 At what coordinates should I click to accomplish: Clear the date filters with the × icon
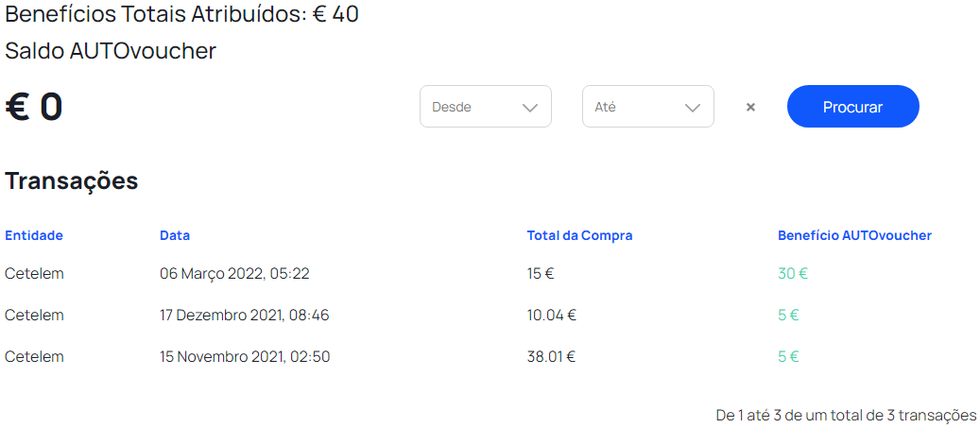[750, 107]
